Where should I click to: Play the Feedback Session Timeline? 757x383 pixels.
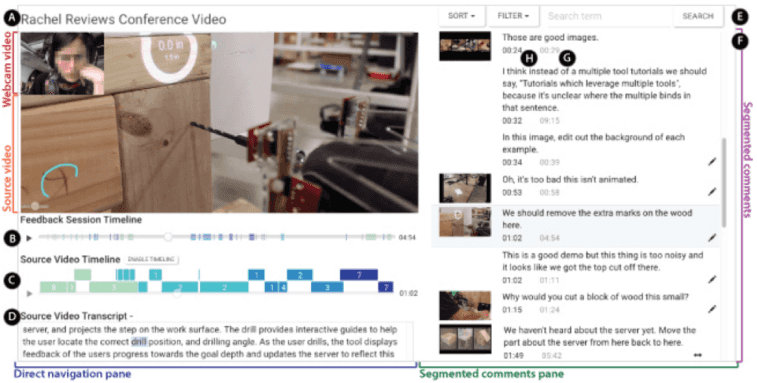point(29,238)
